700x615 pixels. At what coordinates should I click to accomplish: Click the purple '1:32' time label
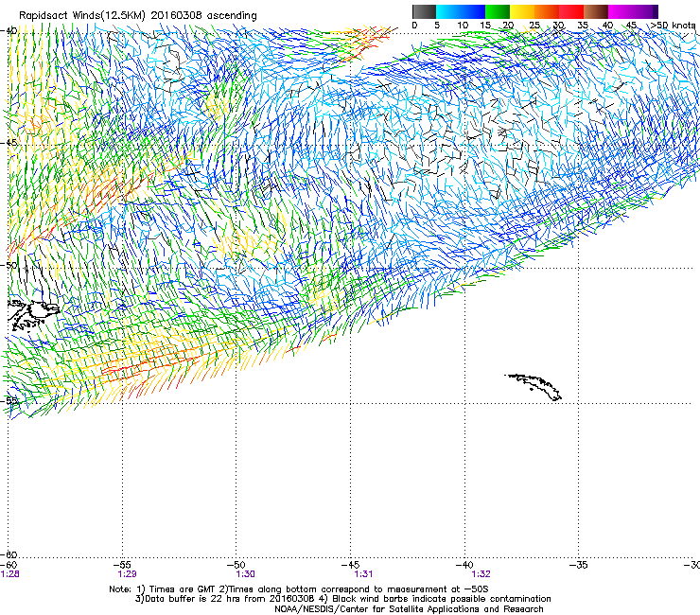[481, 574]
